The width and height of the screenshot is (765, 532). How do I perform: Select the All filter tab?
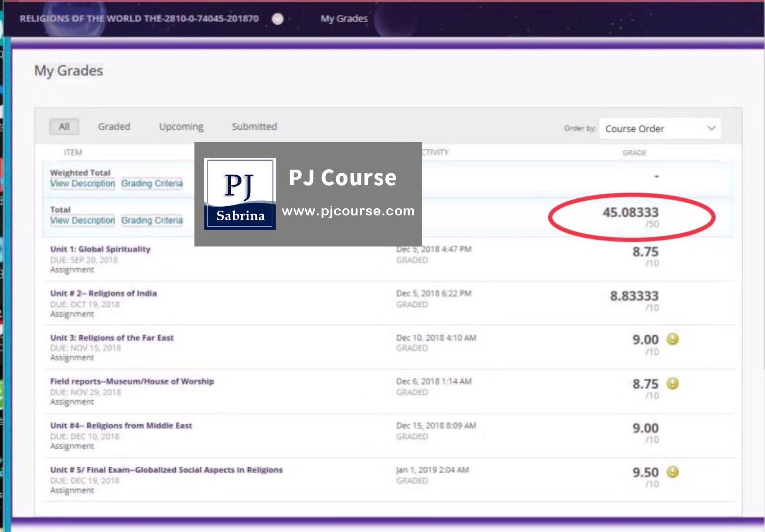(64, 127)
